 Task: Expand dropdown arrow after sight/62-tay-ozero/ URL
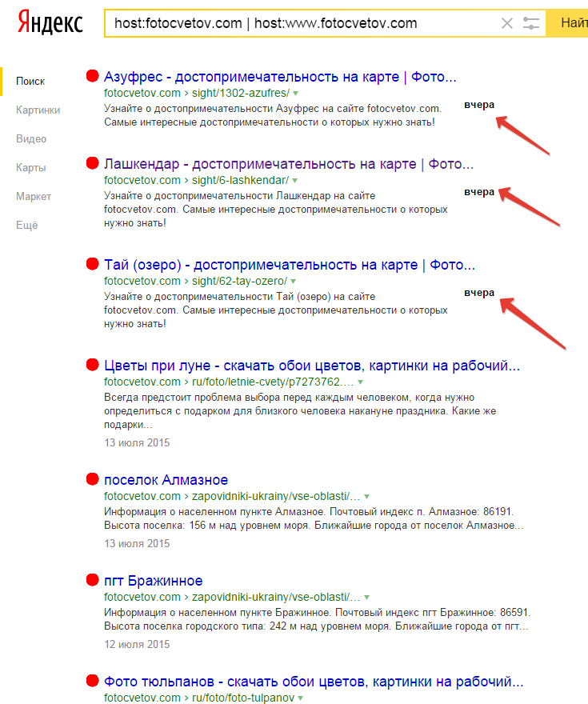click(x=293, y=282)
